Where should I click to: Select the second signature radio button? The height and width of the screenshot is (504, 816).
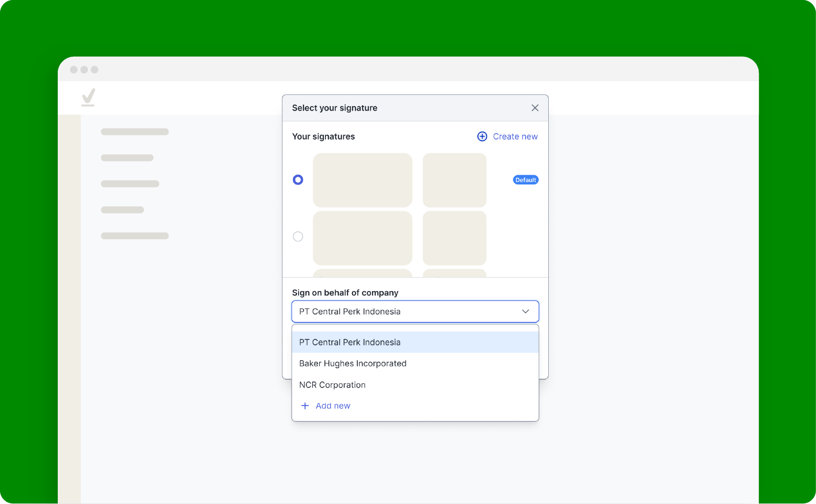pos(298,236)
